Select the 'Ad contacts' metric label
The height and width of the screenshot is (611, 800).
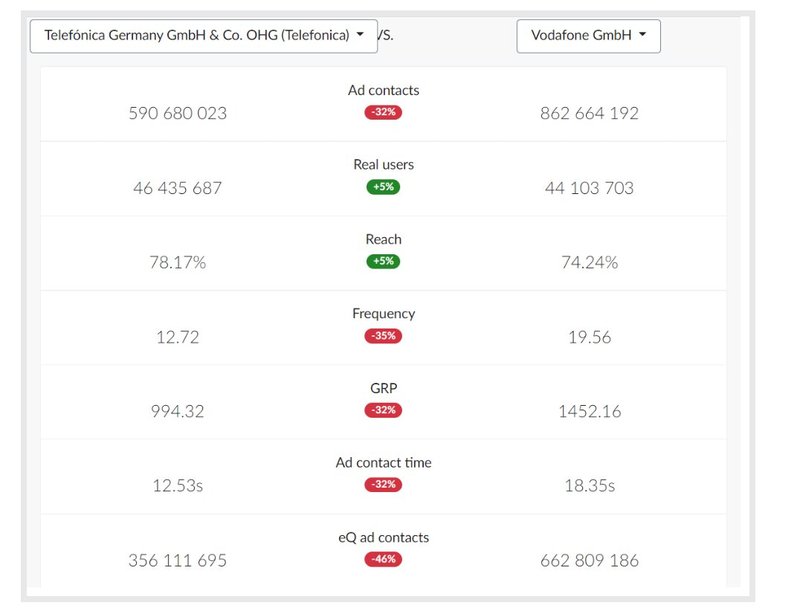click(384, 90)
